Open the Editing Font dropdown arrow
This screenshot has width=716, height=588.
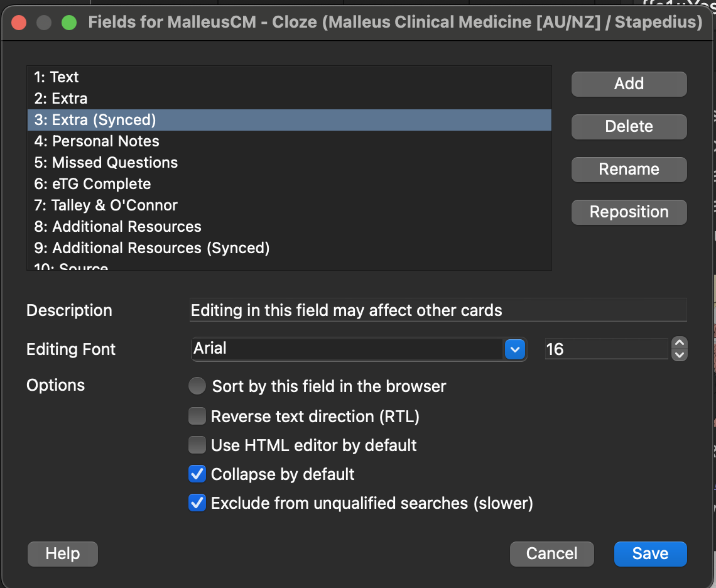[515, 349]
